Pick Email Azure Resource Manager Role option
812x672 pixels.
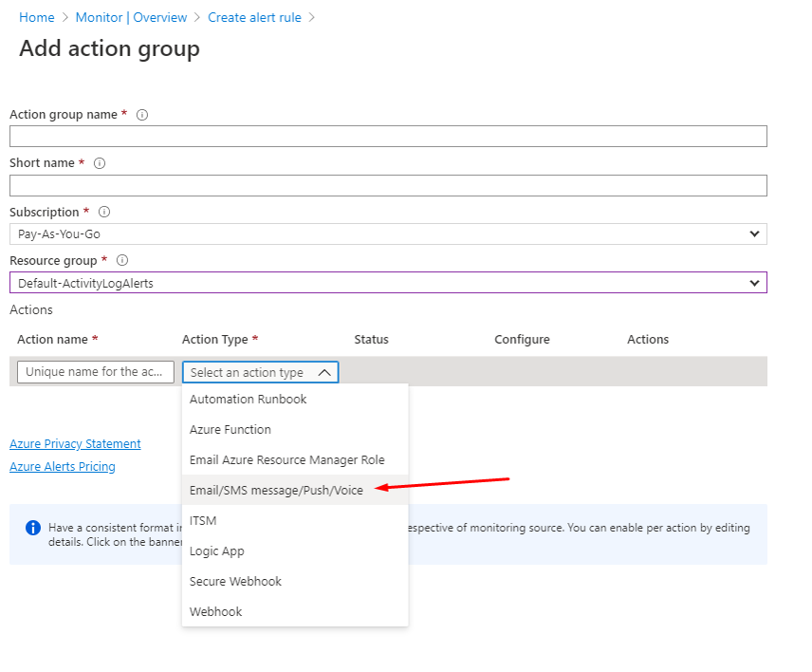pos(286,460)
